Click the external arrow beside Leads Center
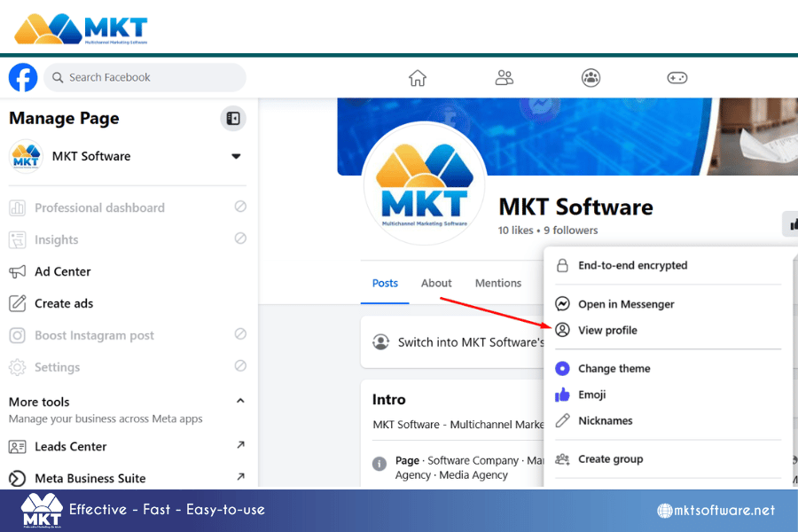 click(x=240, y=445)
